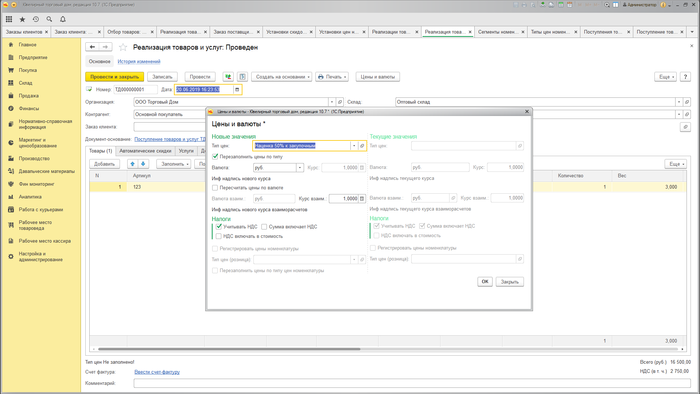
Task: Open Поступление товаров и услуг base document link
Action: [170, 139]
